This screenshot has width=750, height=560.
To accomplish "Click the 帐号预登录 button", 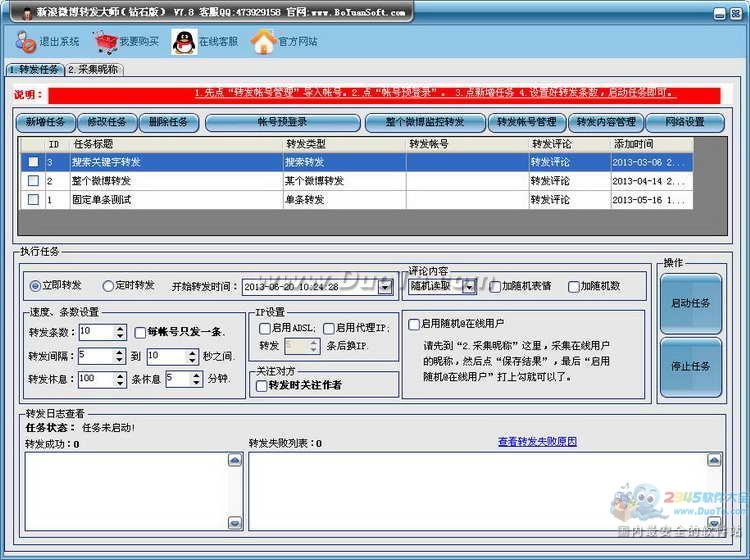I will click(282, 122).
